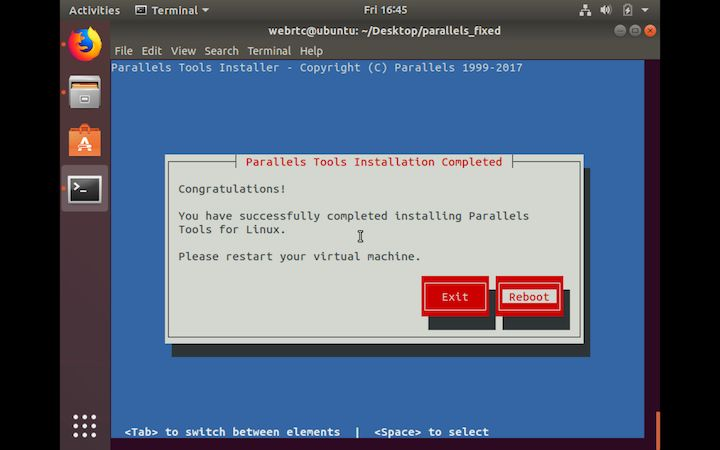The image size is (720, 450).
Task: Open the Search menu
Action: pyautogui.click(x=221, y=51)
